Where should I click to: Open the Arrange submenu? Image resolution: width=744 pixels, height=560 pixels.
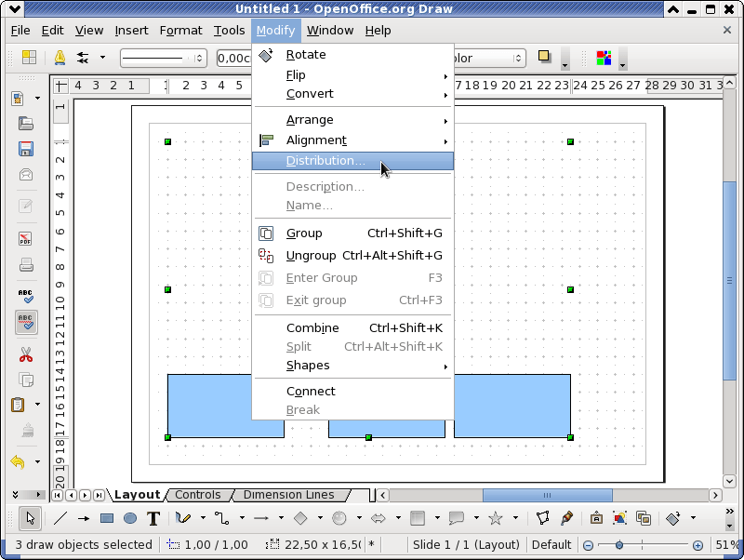[x=352, y=120]
